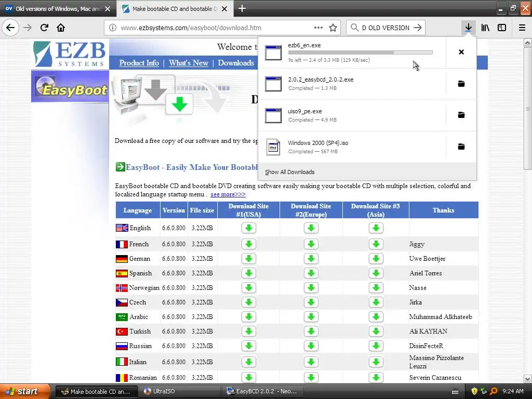Cancel the ezb6_en.exe download
532x399 pixels.
[x=461, y=52]
